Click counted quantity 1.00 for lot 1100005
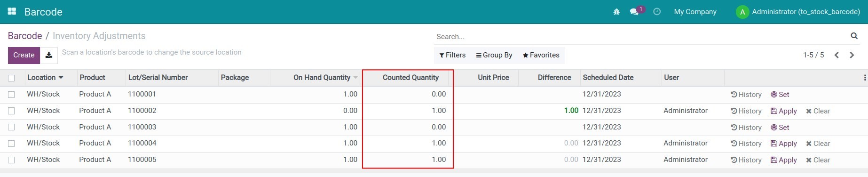Image resolution: width=868 pixels, height=177 pixels. 439,160
